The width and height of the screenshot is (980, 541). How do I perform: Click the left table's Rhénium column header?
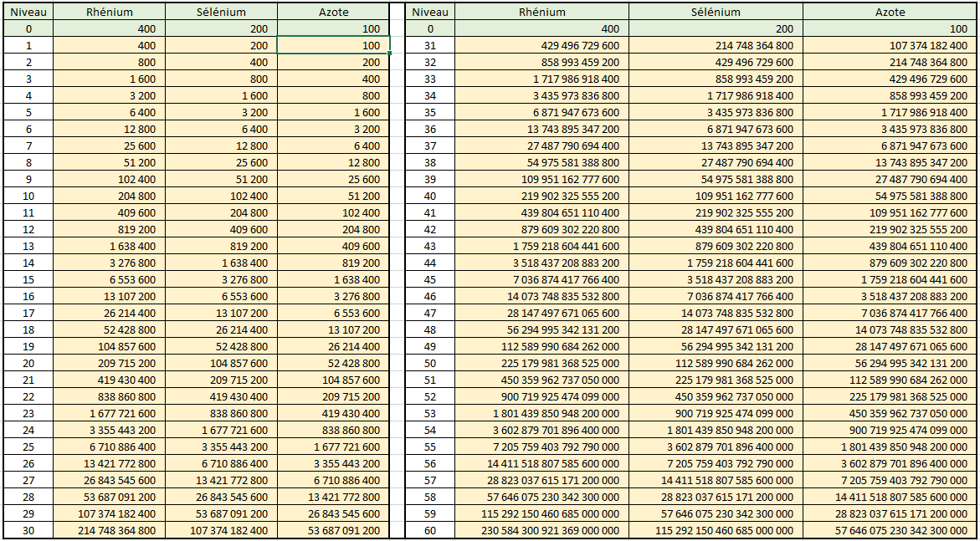tap(109, 12)
